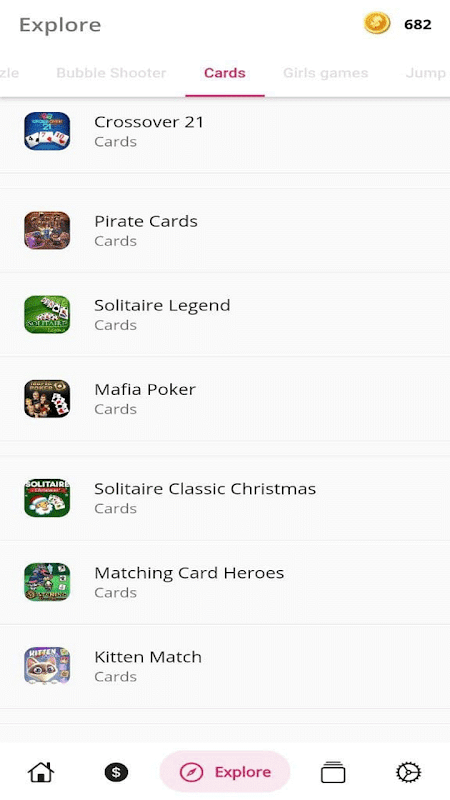Select the Explore button in bottom navigation
450x800 pixels.
point(225,771)
